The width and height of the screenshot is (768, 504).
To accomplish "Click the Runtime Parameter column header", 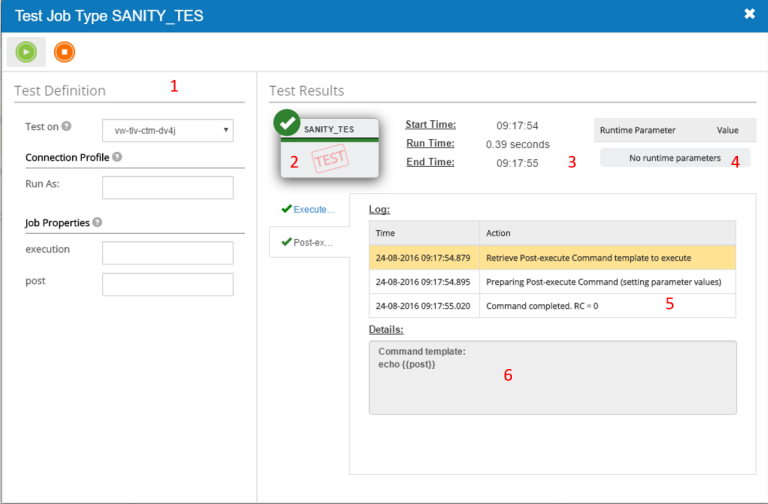I will (637, 130).
